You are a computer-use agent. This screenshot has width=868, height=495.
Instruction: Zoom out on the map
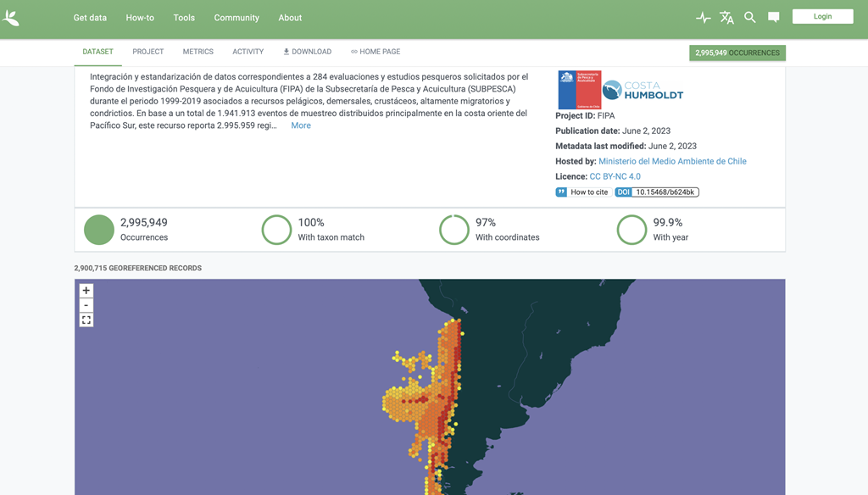click(x=86, y=305)
